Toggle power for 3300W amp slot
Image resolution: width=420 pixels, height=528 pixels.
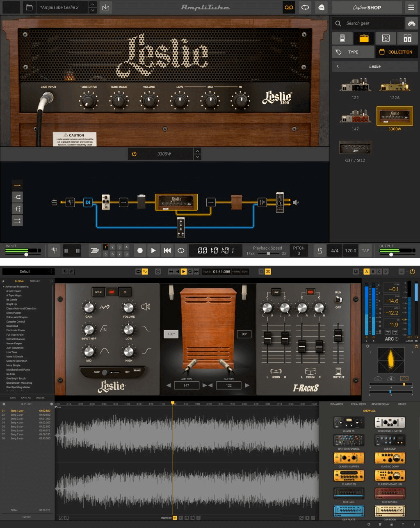134,154
